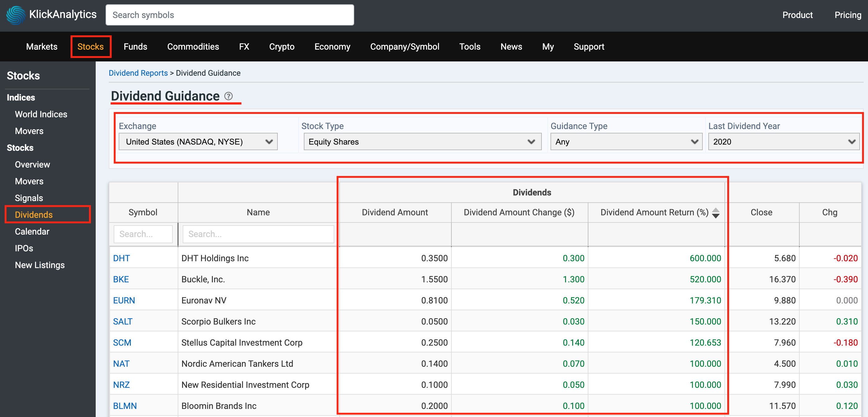Open the Dividend Reports breadcrumb link
Image resolution: width=868 pixels, height=417 pixels.
138,73
